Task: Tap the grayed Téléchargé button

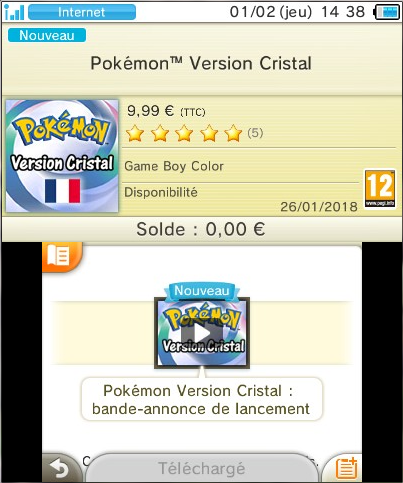Action: click(201, 468)
